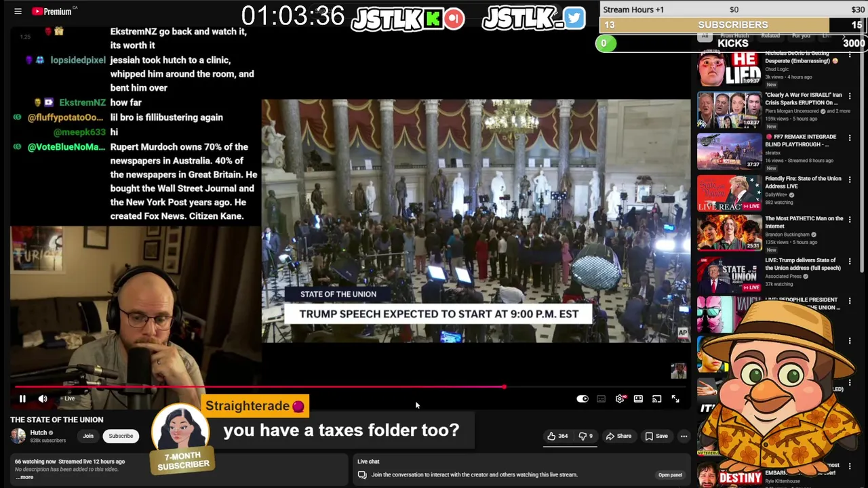The height and width of the screenshot is (488, 868).
Task: Click the live chat speech bubble icon
Action: point(362,475)
